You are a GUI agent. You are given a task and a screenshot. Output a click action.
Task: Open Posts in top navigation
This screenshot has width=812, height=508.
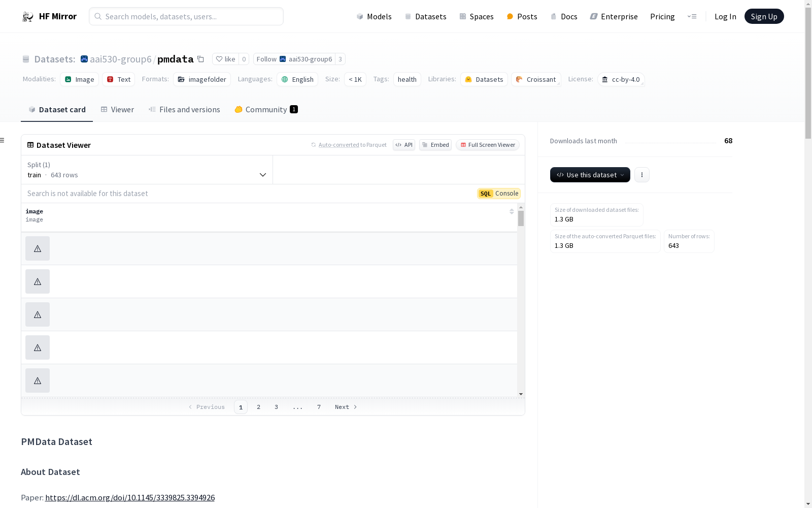point(522,17)
